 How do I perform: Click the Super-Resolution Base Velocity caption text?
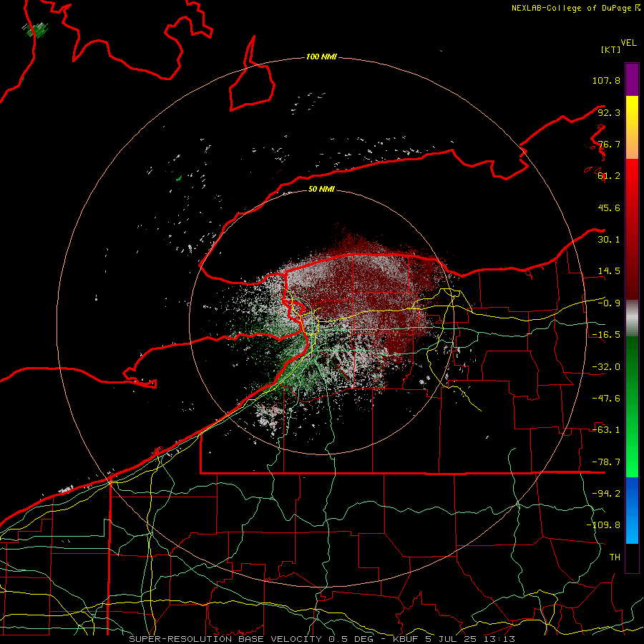tap(227, 639)
